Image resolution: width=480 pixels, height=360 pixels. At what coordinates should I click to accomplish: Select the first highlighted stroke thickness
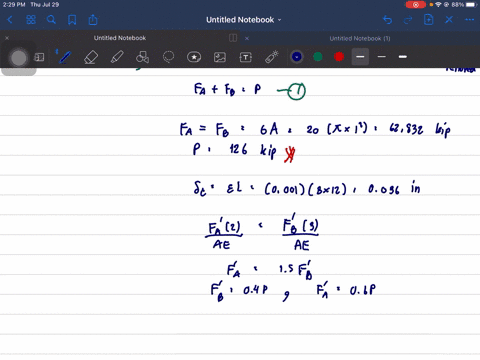[360, 57]
